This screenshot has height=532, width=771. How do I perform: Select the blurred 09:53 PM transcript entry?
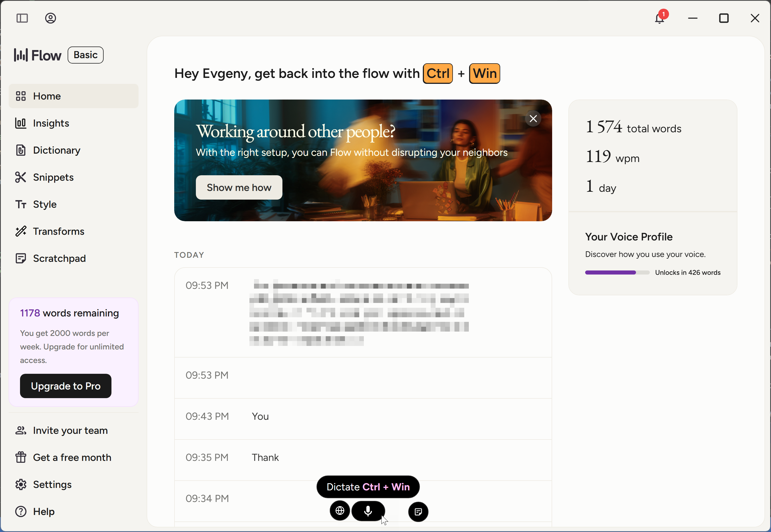pos(363,312)
